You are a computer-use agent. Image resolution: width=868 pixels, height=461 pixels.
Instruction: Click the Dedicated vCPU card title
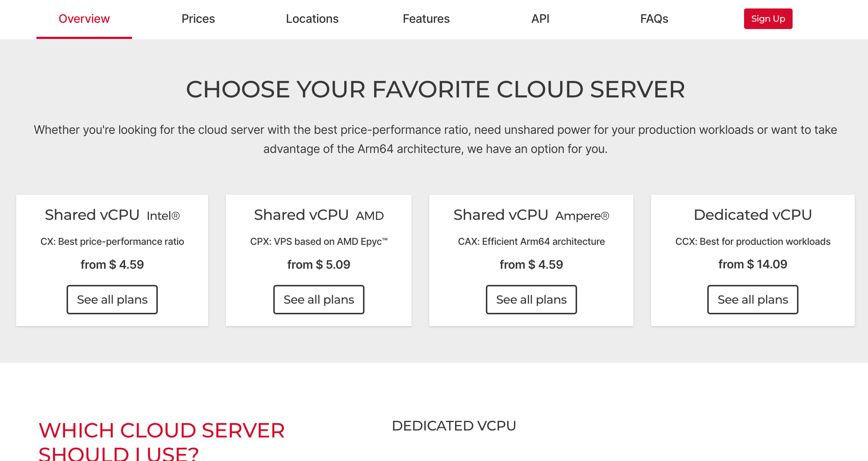[x=753, y=215]
